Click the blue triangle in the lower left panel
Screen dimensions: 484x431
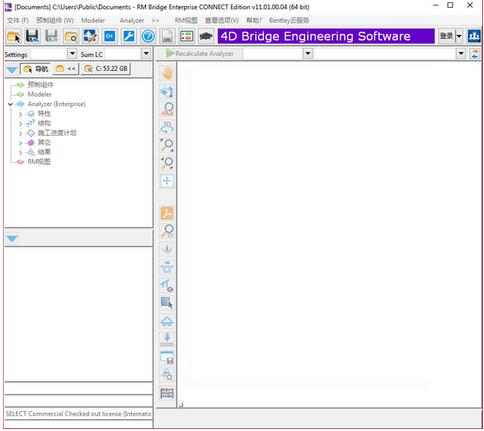tap(12, 238)
